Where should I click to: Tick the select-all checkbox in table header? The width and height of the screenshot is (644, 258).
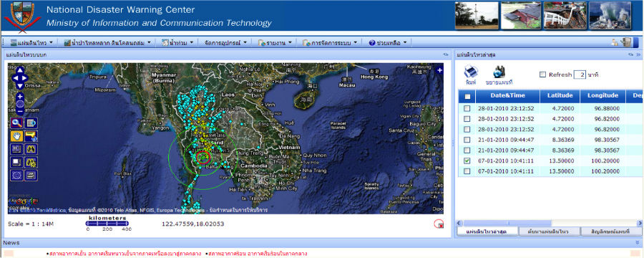[467, 97]
